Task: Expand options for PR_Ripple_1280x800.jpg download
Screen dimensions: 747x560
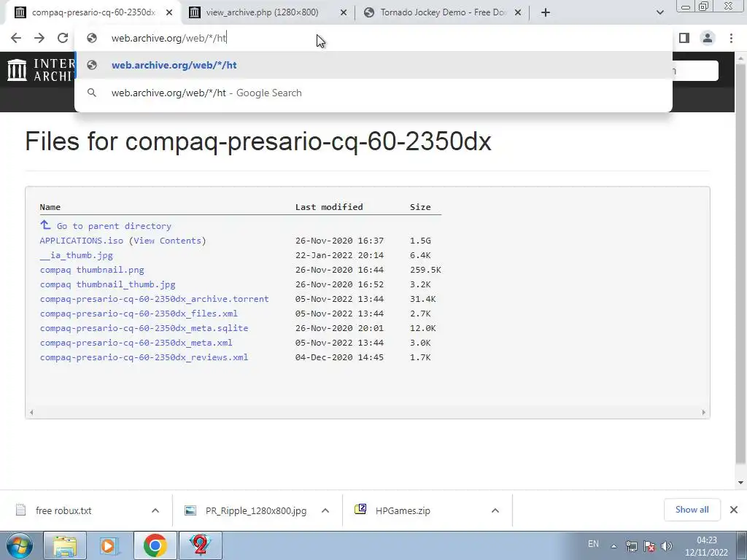Action: click(x=325, y=511)
